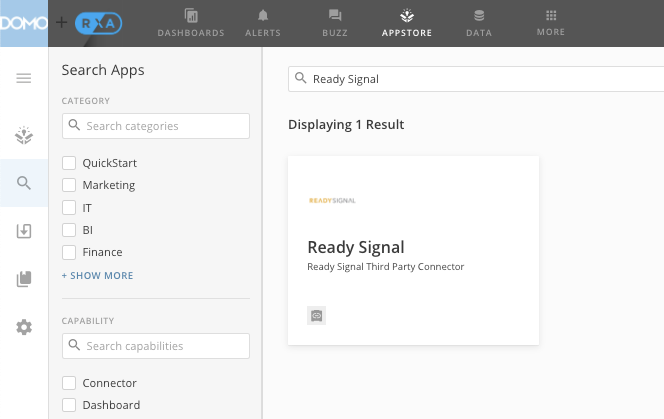Expand categories with Show More
664x419 pixels.
pyautogui.click(x=97, y=275)
